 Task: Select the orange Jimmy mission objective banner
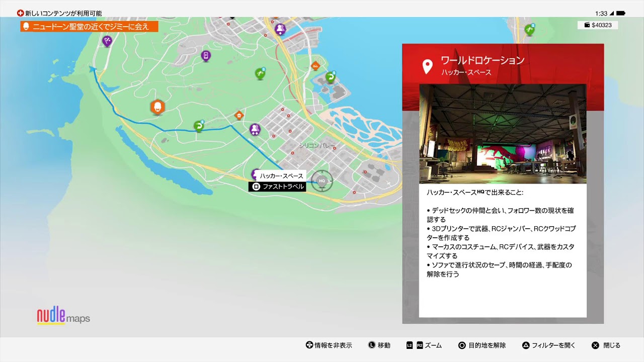[x=90, y=27]
